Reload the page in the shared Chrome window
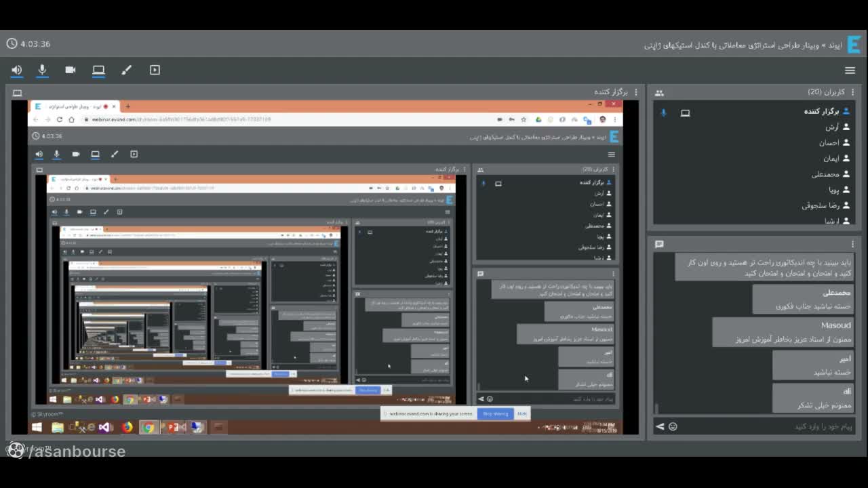Viewport: 868px width, 488px height. [60, 119]
